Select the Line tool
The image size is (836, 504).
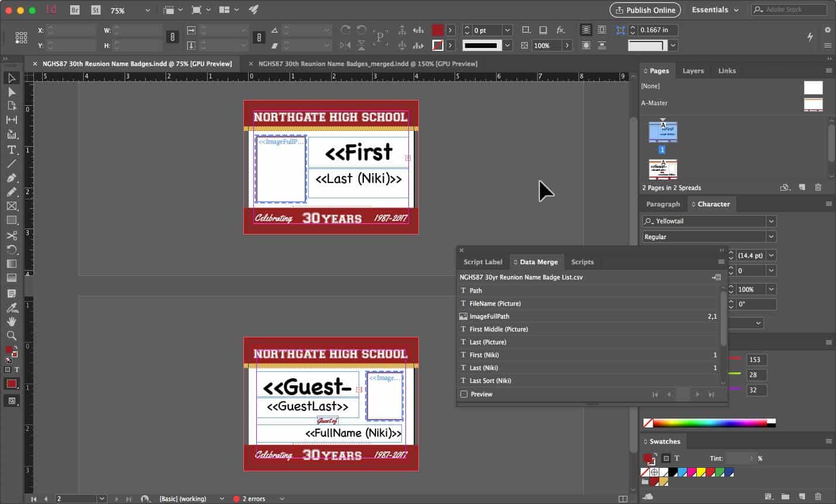tap(12, 164)
